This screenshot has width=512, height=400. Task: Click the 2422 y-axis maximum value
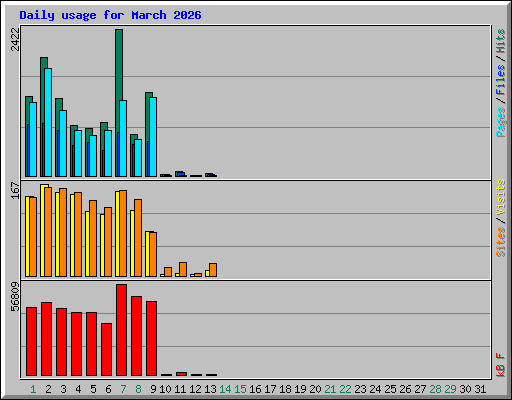click(x=15, y=39)
